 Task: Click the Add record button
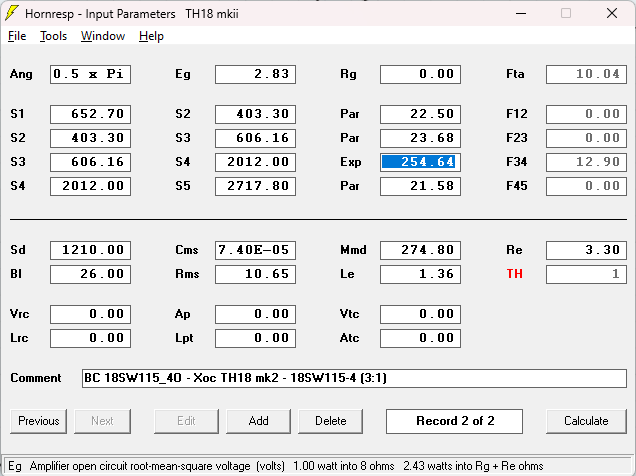[258, 421]
